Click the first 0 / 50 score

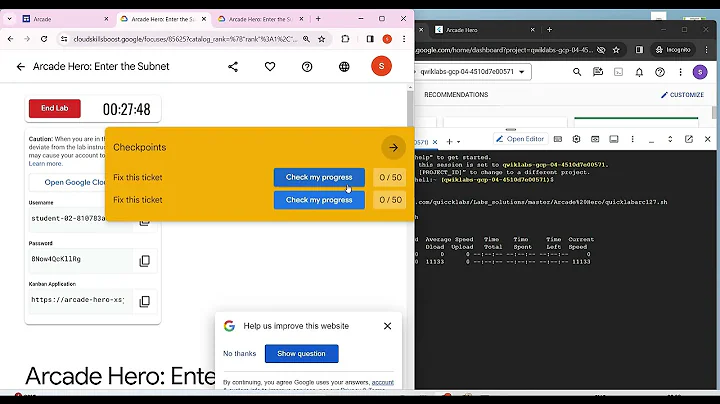pyautogui.click(x=390, y=177)
